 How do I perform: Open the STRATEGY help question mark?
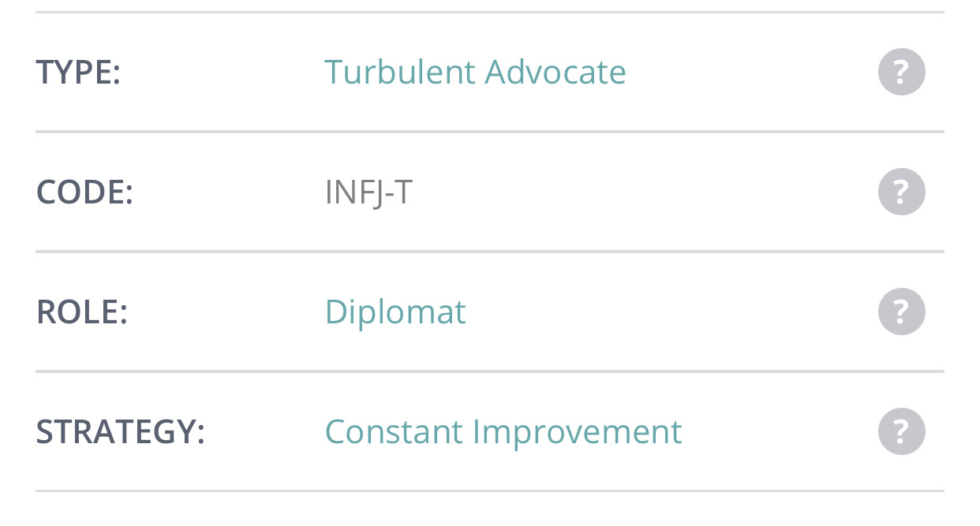tap(901, 431)
